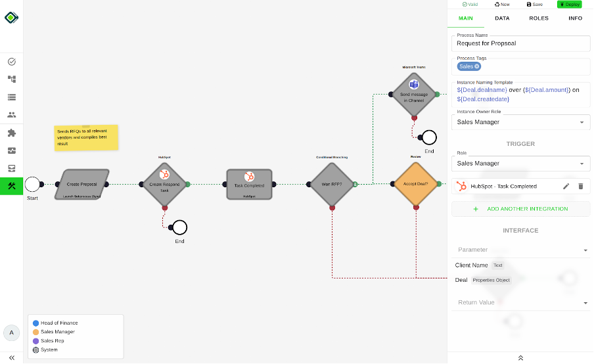594x364 pixels.
Task: Open the tasks checkmark icon in sidebar
Action: point(11,62)
